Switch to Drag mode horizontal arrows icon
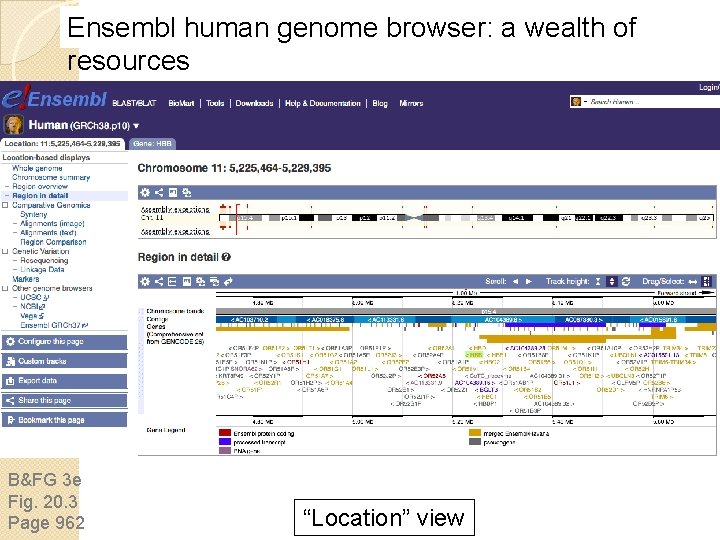 click(x=693, y=281)
